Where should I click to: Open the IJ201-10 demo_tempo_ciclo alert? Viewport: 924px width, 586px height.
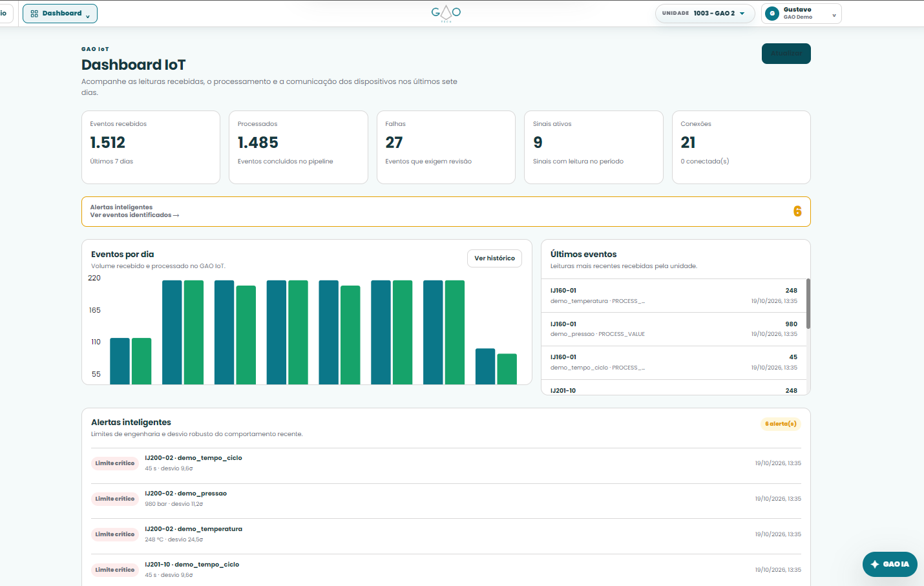click(x=446, y=570)
